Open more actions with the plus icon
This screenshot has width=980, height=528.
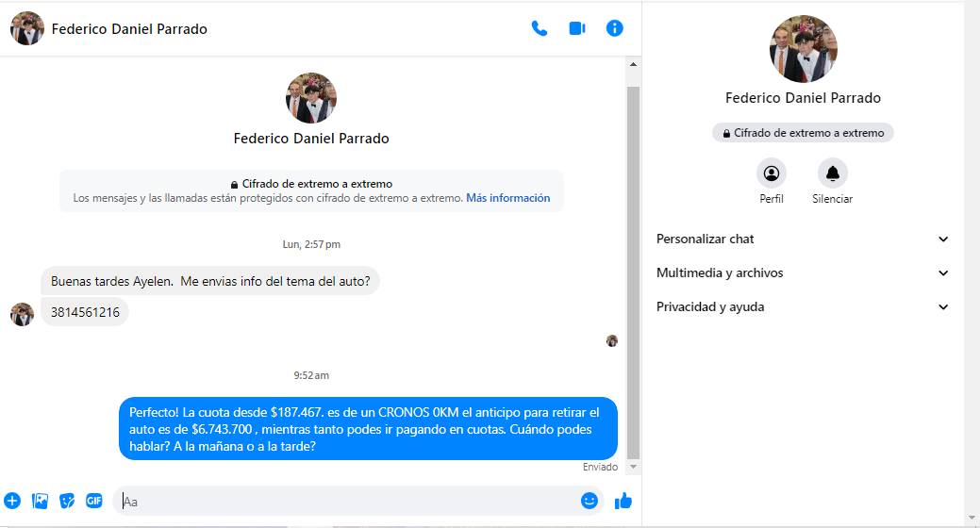12,501
